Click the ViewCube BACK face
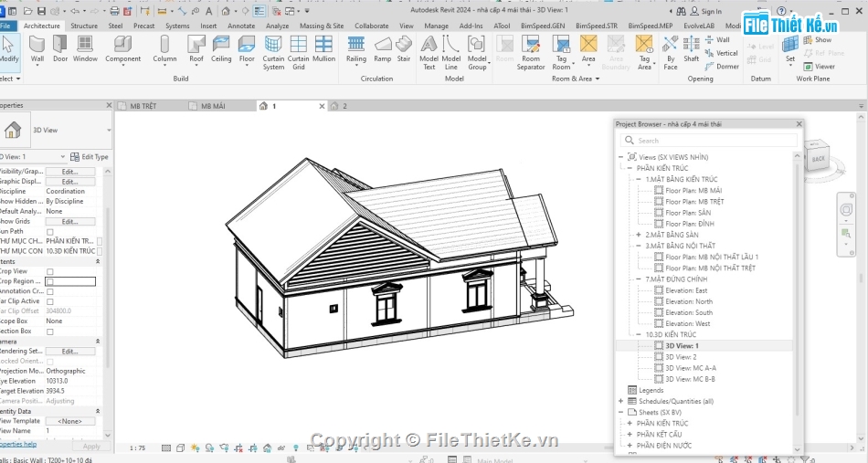Viewport: 868px width, 463px height. click(818, 159)
